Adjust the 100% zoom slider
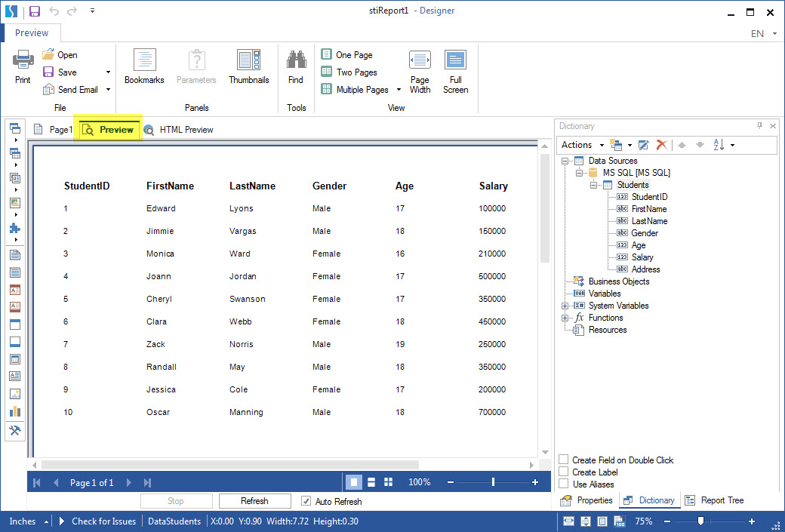Viewport: 785px width, 532px height. click(x=492, y=481)
